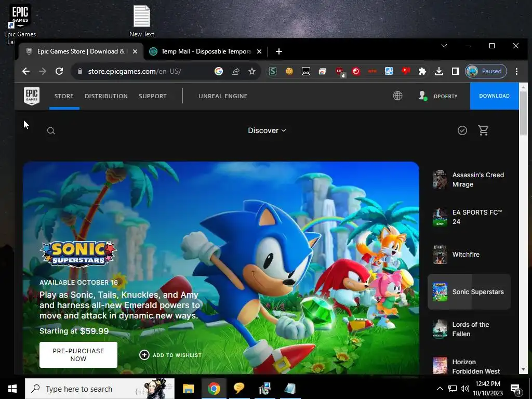This screenshot has width=532, height=399.
Task: Select Epic Games Launcher desktop shortcut
Action: click(20, 24)
